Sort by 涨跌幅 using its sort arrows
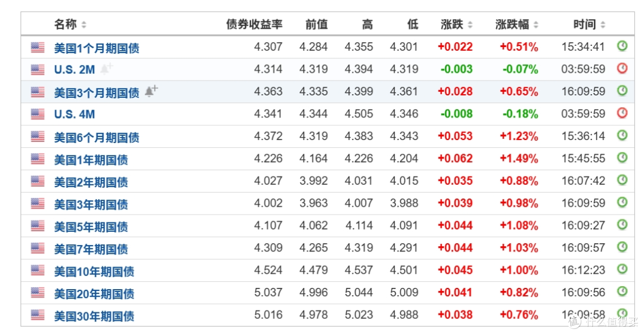 click(535, 24)
